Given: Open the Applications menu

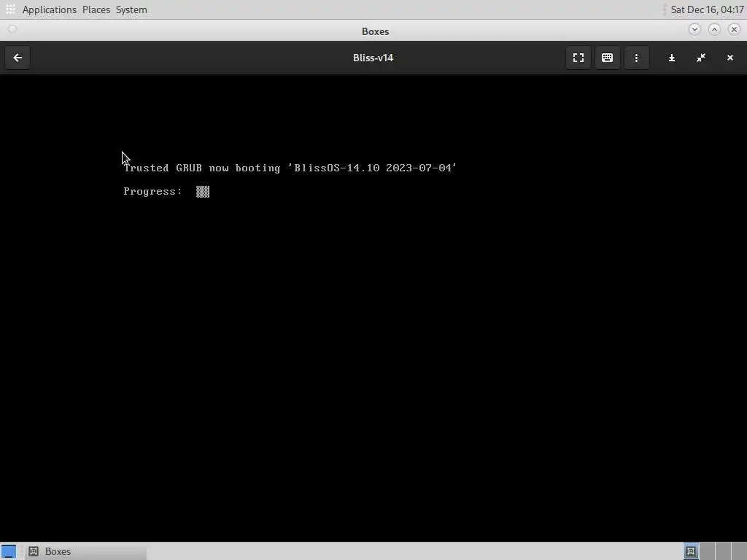Looking at the screenshot, I should (49, 9).
